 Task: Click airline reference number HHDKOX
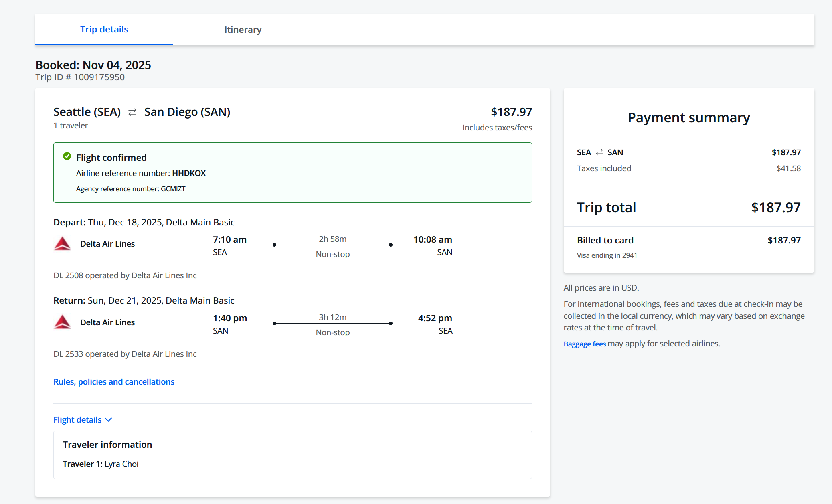[189, 173]
